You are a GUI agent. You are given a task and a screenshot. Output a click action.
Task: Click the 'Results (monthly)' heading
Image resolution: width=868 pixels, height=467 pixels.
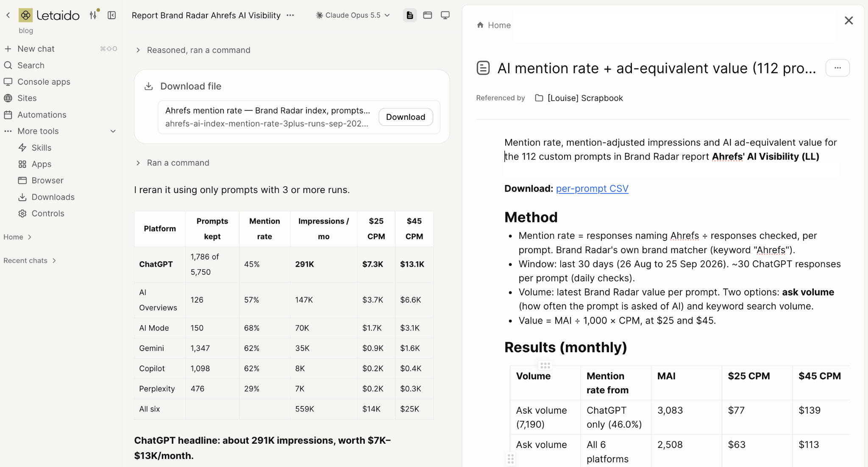[565, 347]
